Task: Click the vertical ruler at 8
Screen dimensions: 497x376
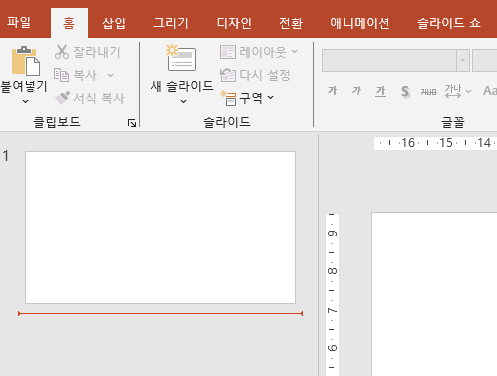Action: [332, 270]
